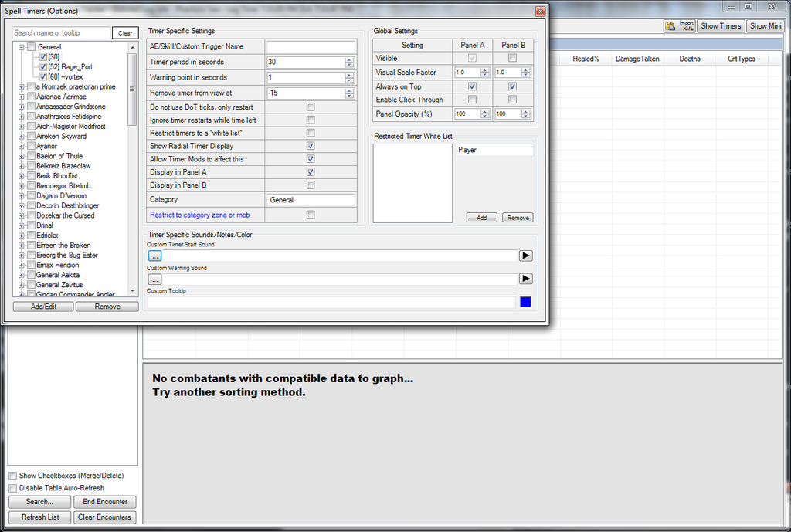791x532 pixels.
Task: Check Disable Table Auto-Refresh
Action: tap(12, 488)
